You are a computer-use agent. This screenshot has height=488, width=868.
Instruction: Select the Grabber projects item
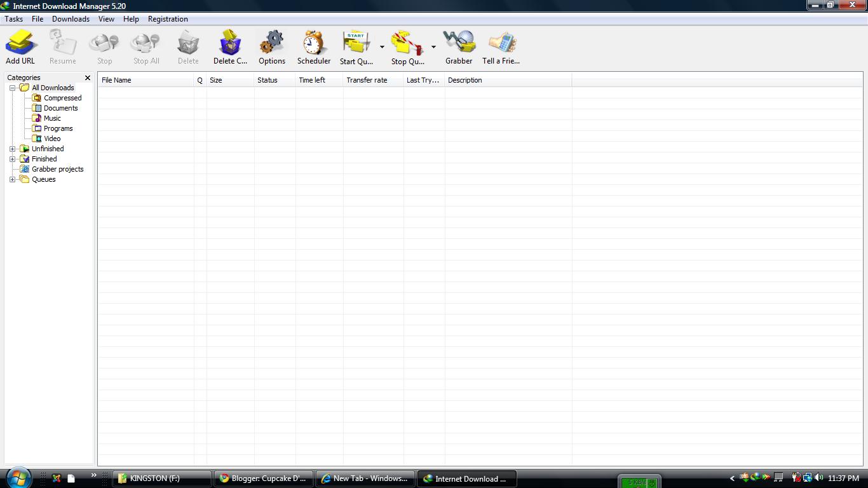[x=57, y=169]
